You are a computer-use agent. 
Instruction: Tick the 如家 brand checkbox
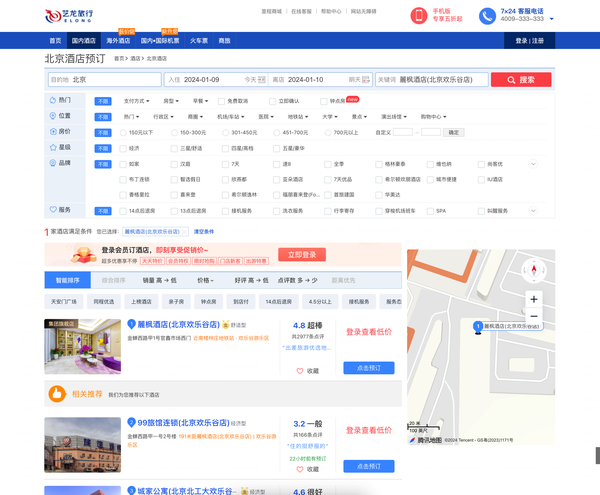click(123, 164)
